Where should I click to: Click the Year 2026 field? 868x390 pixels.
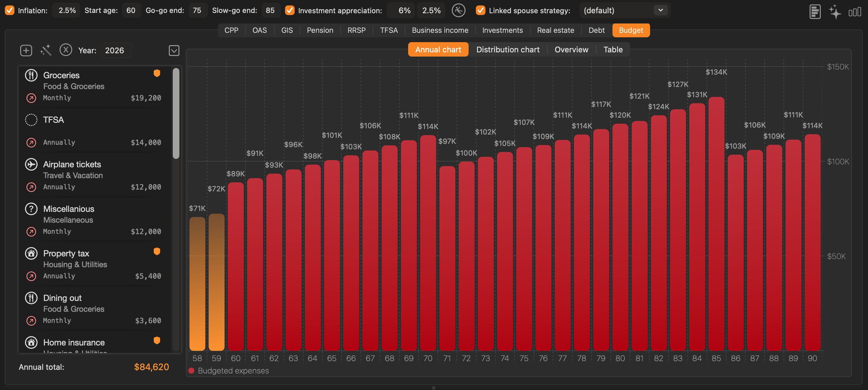point(116,51)
